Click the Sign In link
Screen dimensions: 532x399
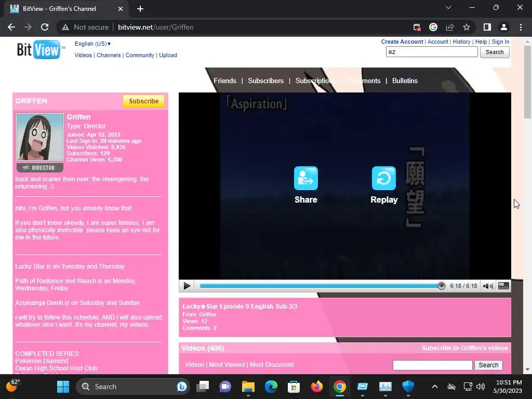[x=500, y=42]
